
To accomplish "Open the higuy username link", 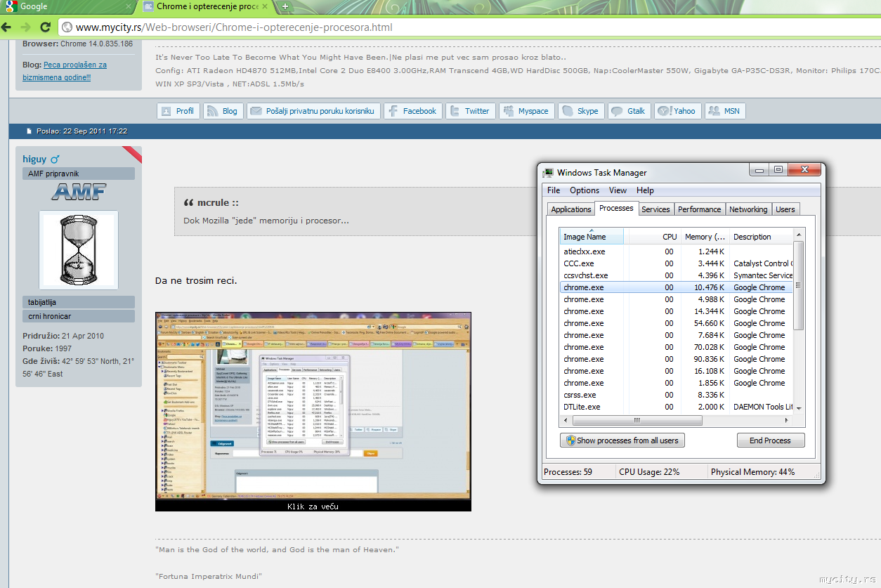I will [x=34, y=159].
